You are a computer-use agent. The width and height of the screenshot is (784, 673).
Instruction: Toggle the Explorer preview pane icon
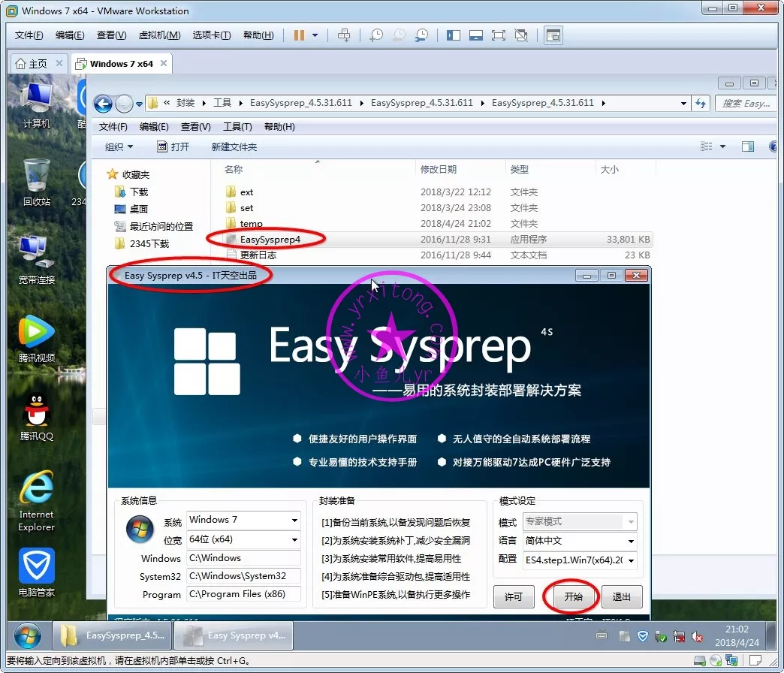(x=747, y=146)
